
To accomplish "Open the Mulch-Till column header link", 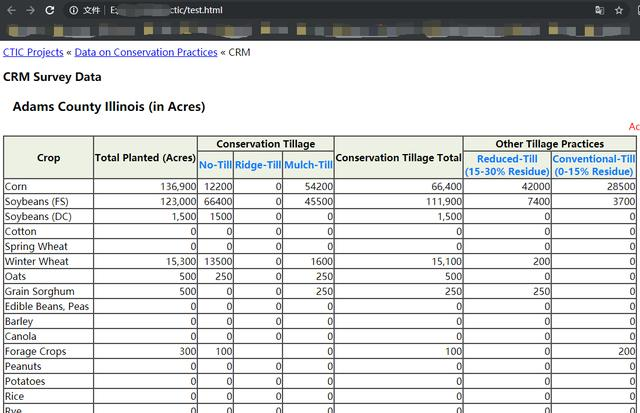I will point(308,165).
